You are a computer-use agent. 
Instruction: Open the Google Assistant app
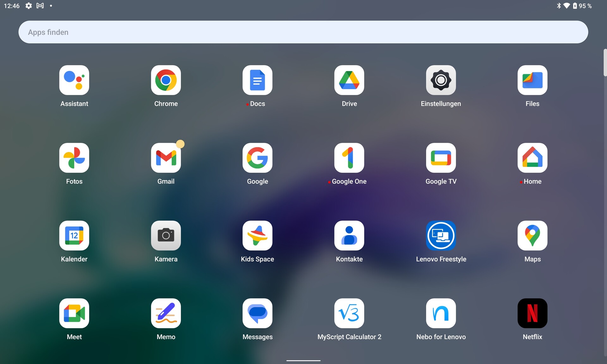point(74,80)
